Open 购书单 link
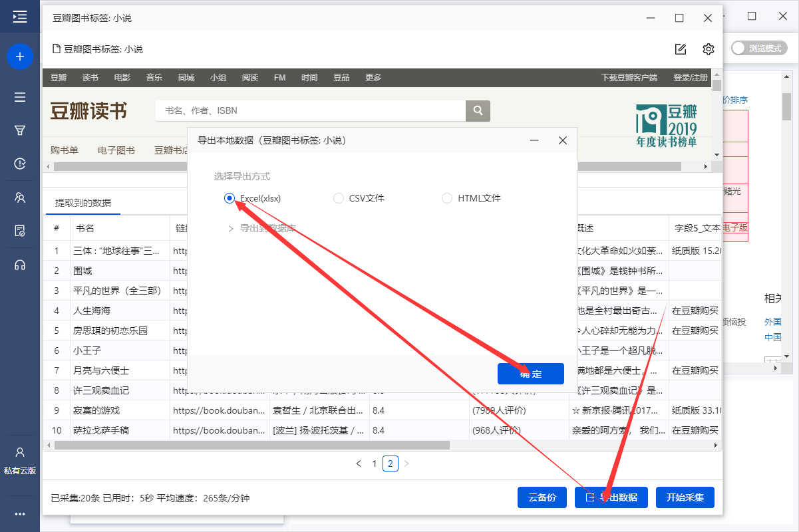 pos(65,150)
